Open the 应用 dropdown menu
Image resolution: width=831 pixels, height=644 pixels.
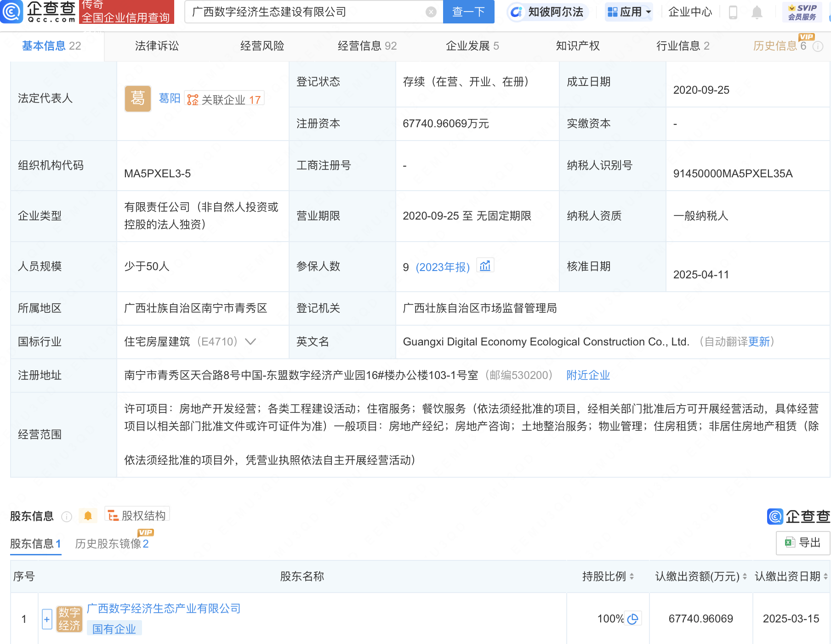[x=629, y=12]
